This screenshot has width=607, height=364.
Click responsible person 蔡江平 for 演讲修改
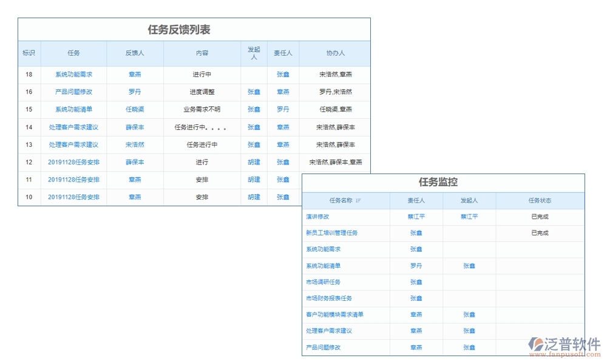416,217
